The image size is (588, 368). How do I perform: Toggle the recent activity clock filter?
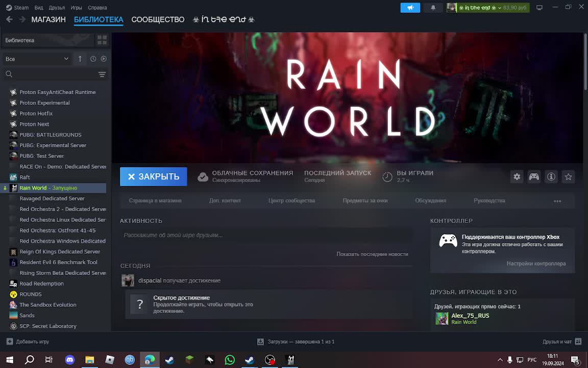tap(93, 59)
